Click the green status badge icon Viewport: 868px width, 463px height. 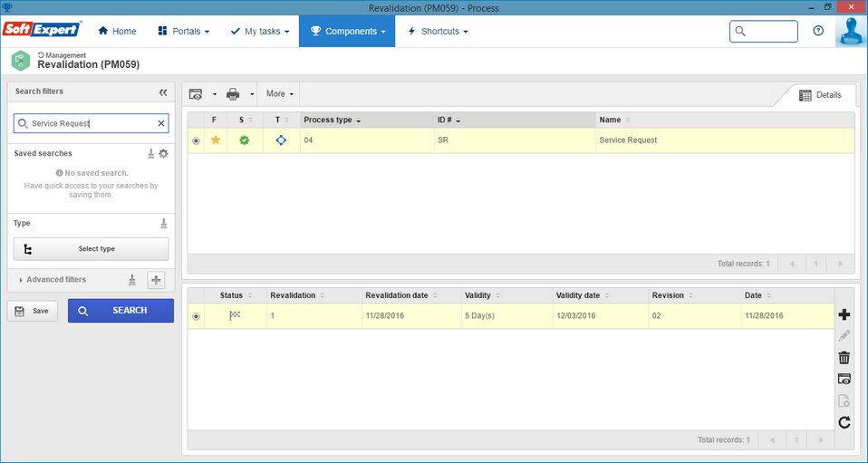(244, 140)
